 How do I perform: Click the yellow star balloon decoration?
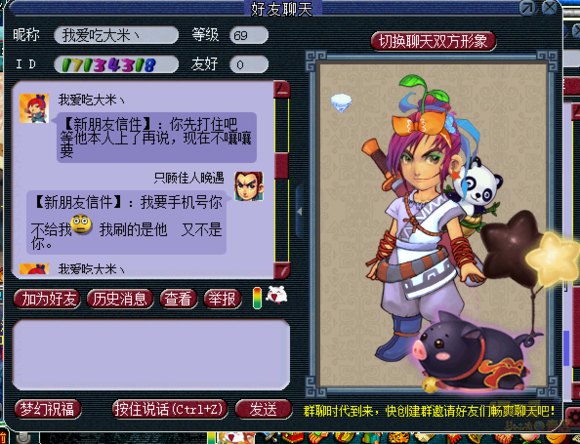click(552, 259)
